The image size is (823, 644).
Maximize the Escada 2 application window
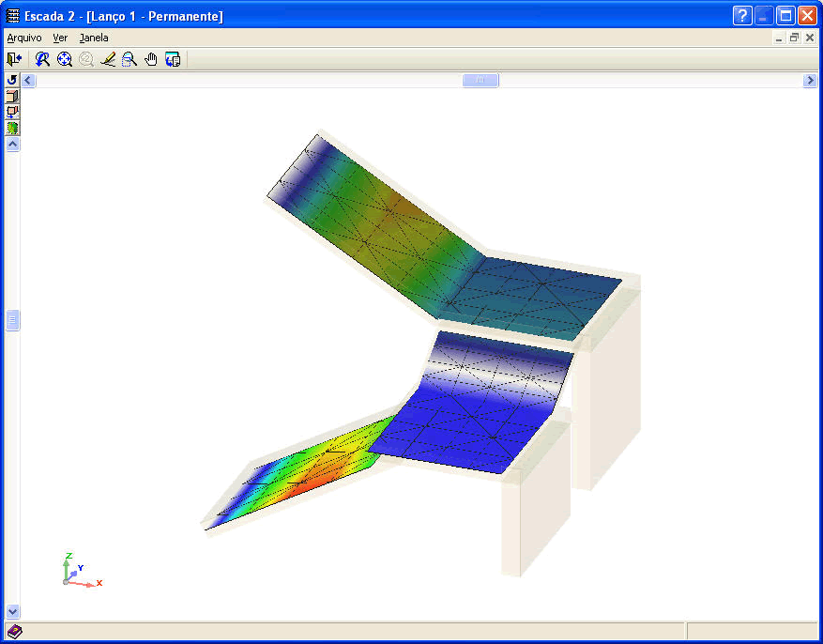(x=785, y=16)
